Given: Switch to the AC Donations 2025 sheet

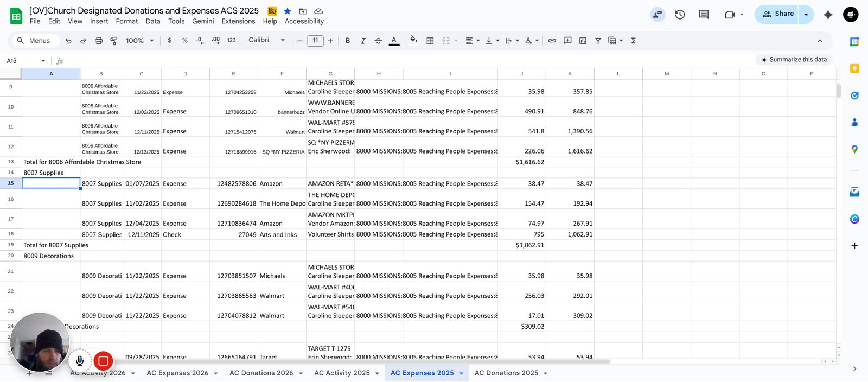Looking at the screenshot, I should point(506,373).
